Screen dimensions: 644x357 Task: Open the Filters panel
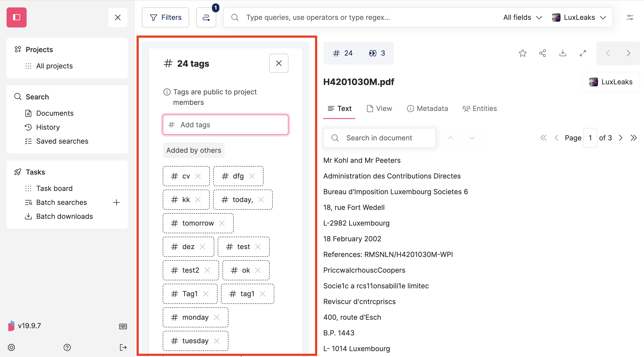point(166,17)
